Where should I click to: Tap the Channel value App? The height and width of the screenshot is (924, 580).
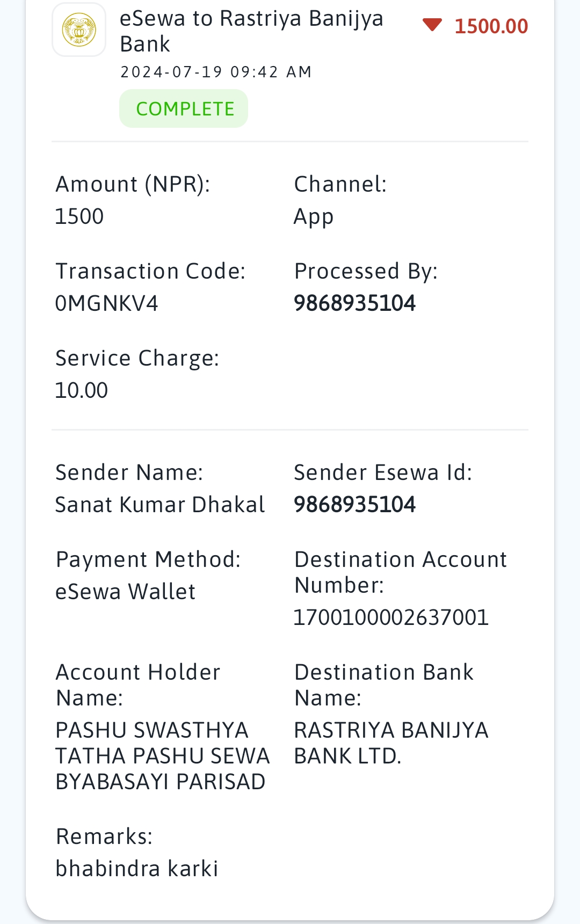tap(314, 217)
